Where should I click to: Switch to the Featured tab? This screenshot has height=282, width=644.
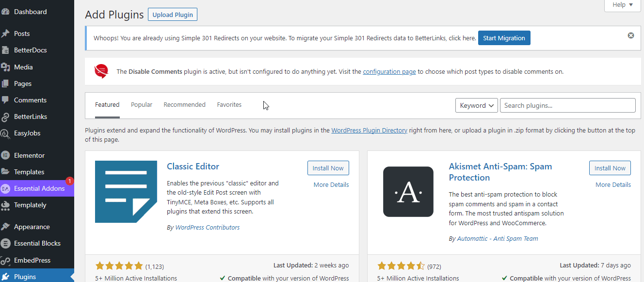pos(107,105)
